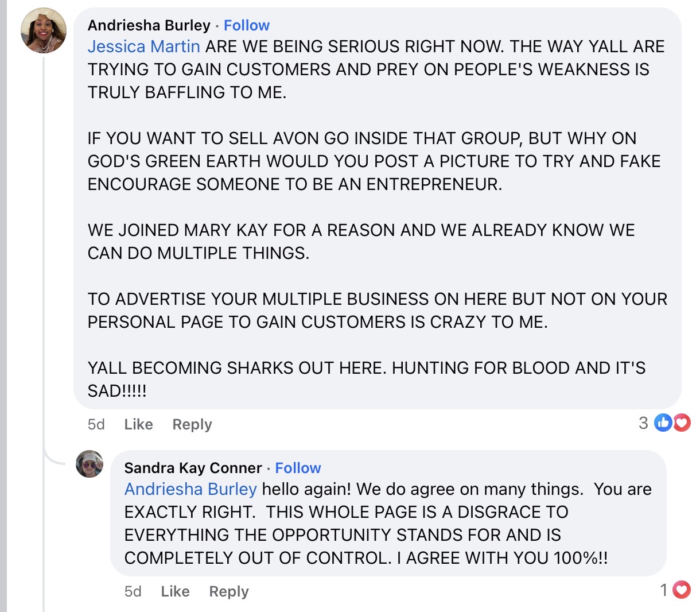Open Andriesha Burley's profile from comment author name
Screen dimensions: 700x612
tap(149, 25)
